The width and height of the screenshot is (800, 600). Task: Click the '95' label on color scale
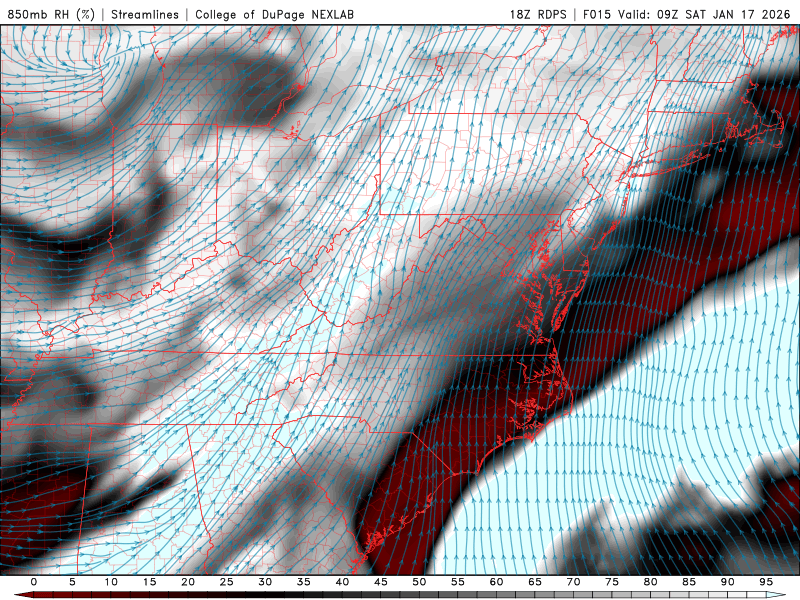click(766, 582)
